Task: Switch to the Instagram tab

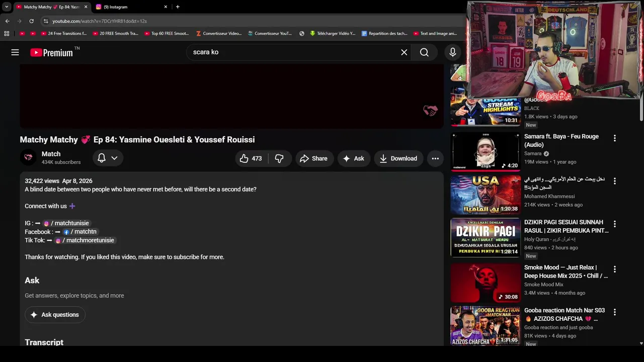Action: pos(132,7)
